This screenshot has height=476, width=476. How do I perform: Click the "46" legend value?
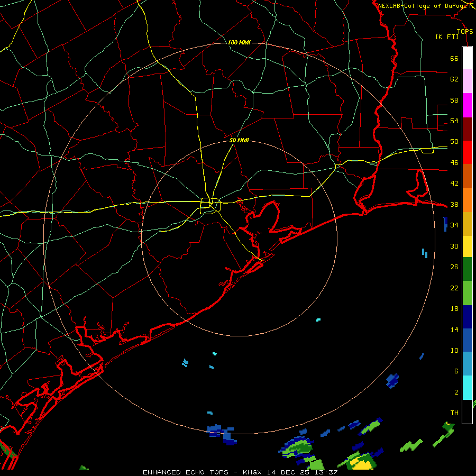[454, 163]
